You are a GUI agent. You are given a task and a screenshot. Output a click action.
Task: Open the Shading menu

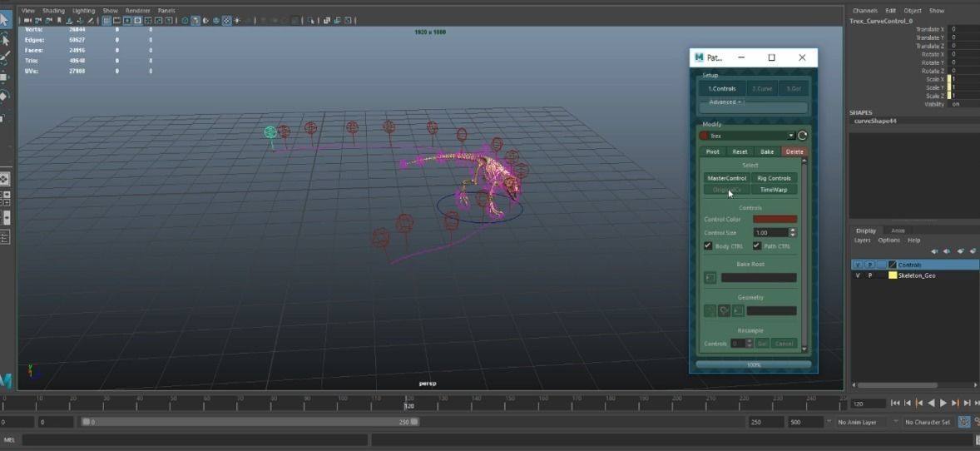pyautogui.click(x=53, y=11)
